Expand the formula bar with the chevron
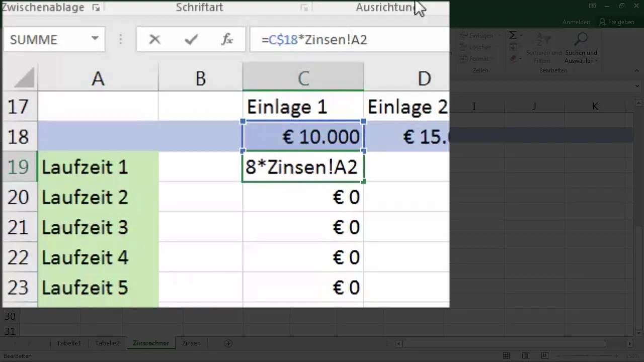The width and height of the screenshot is (644, 362). (x=637, y=86)
